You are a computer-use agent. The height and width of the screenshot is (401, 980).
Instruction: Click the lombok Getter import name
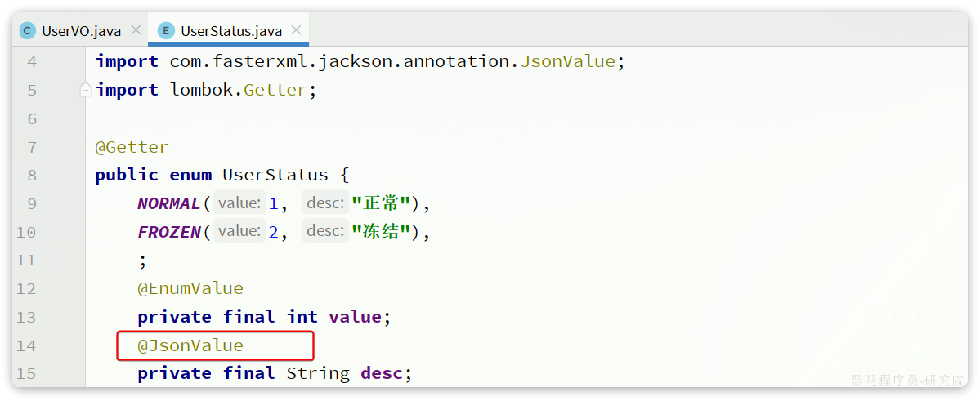[275, 90]
